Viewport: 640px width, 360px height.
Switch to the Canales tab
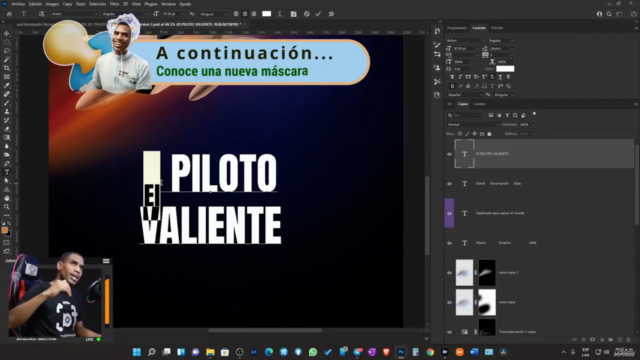[479, 104]
